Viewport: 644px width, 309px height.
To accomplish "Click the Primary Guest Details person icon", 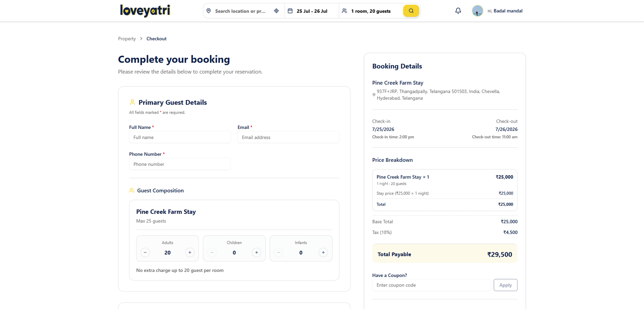I will [133, 102].
